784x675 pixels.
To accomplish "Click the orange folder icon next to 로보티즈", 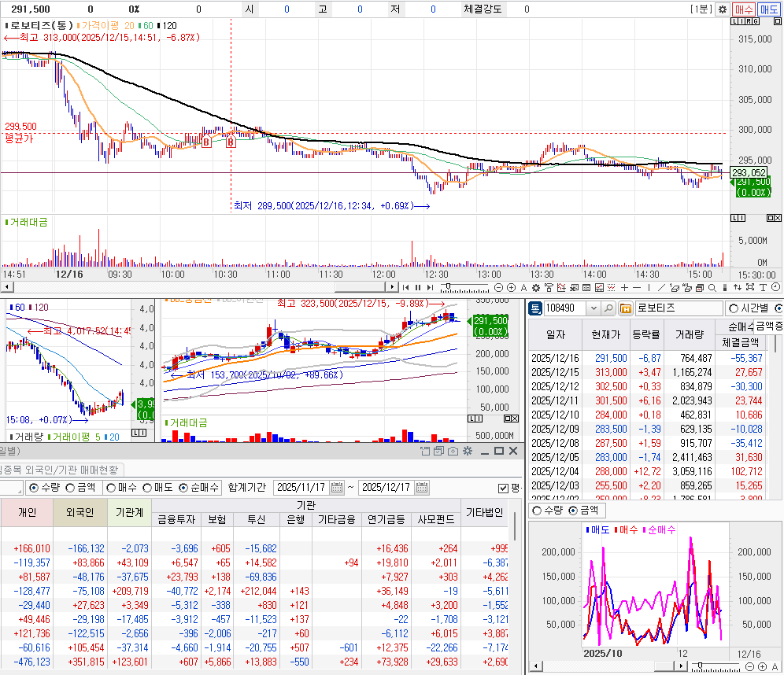I will [626, 308].
